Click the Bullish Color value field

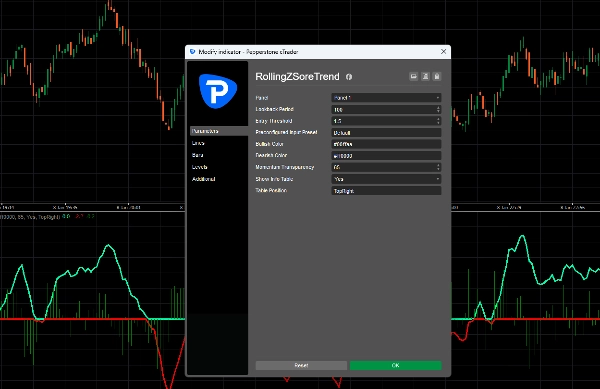tap(386, 144)
